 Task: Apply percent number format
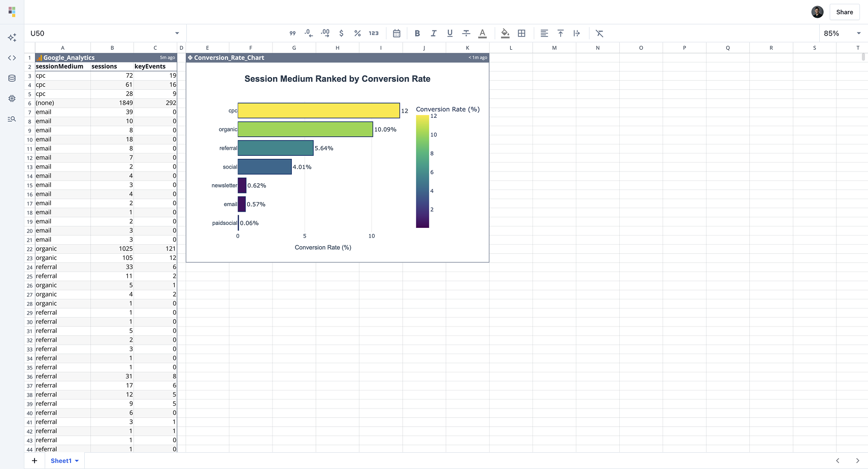pyautogui.click(x=357, y=33)
